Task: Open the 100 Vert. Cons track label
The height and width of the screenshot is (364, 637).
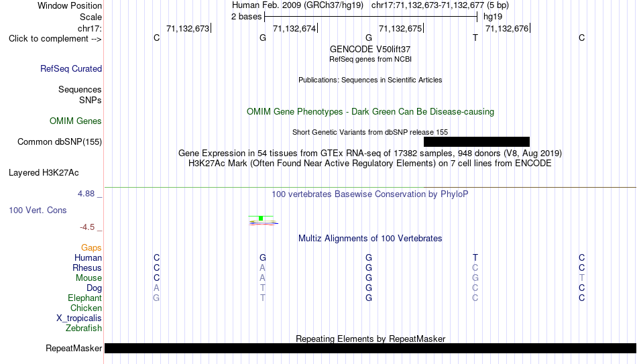Action: (x=38, y=210)
